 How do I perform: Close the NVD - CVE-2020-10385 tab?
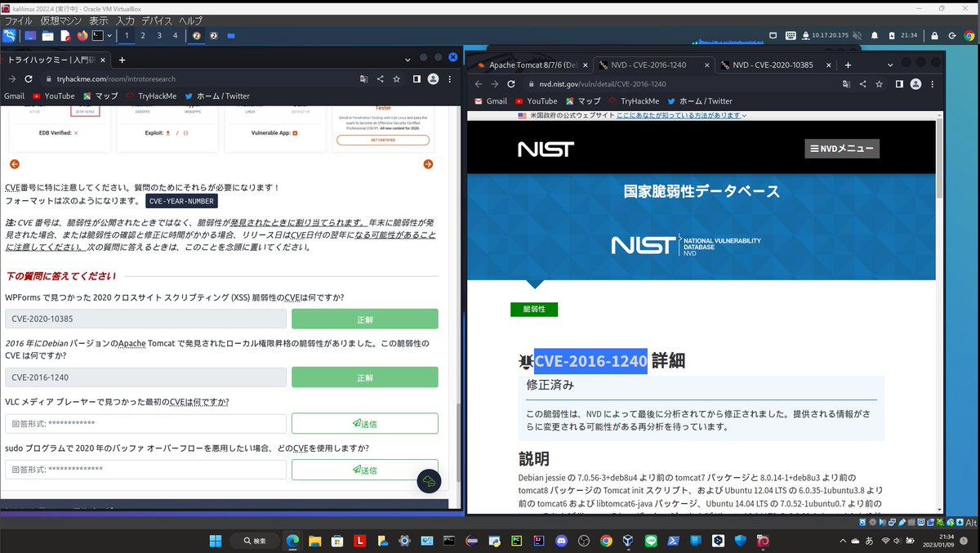[x=829, y=65]
